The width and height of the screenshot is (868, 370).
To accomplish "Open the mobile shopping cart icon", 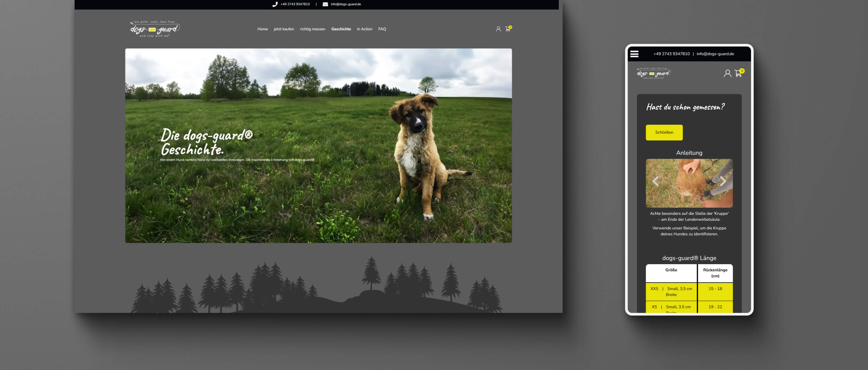I will pos(738,74).
